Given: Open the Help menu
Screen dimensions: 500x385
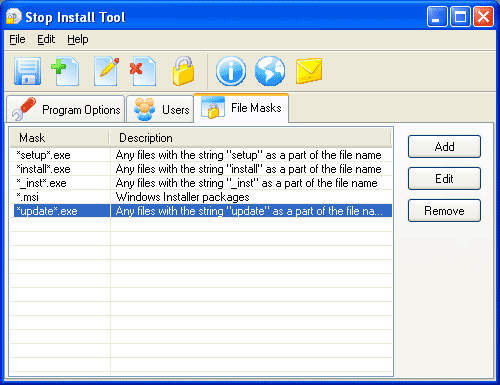Looking at the screenshot, I should pyautogui.click(x=78, y=39).
